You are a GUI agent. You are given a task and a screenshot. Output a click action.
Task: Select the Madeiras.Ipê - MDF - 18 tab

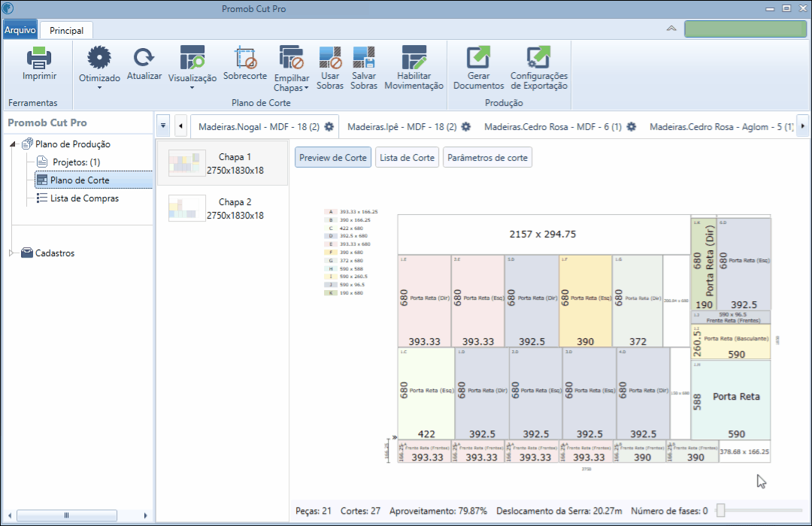(x=401, y=127)
